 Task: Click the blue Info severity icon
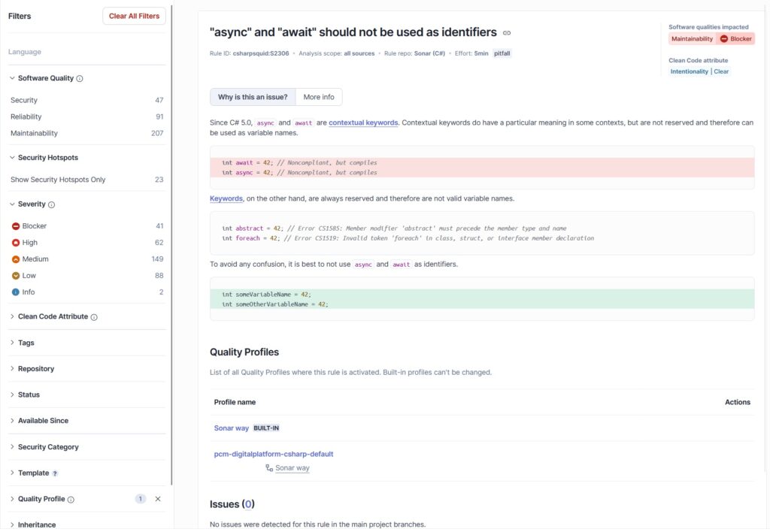16,292
